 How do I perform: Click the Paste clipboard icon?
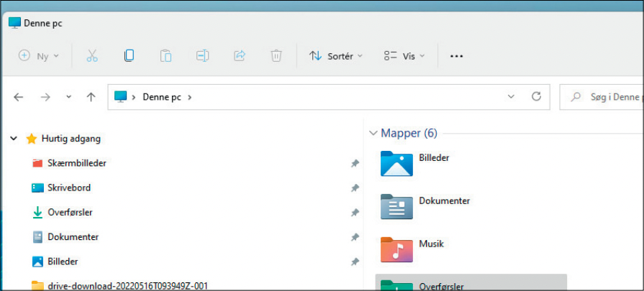click(165, 56)
